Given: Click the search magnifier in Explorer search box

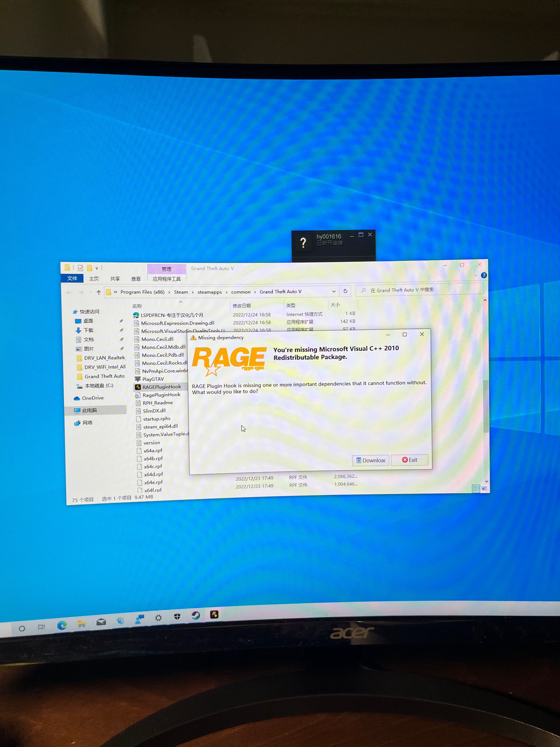Looking at the screenshot, I should [364, 290].
